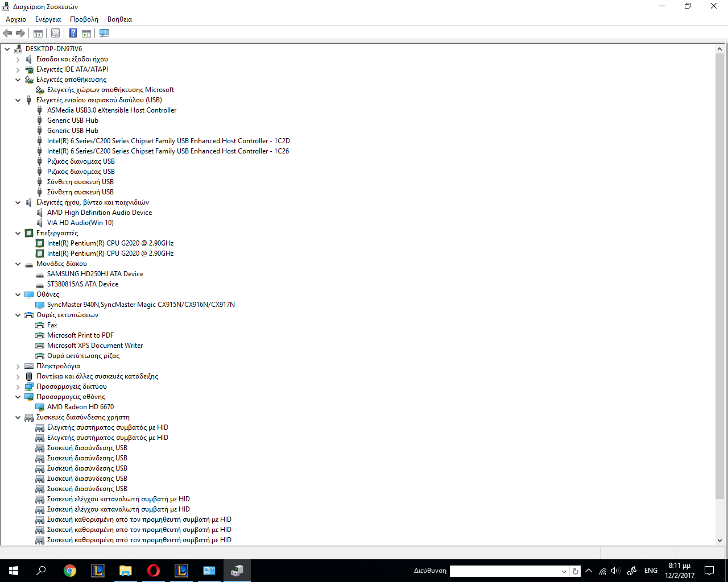
Task: Open the Βοήθεια menu
Action: point(119,19)
